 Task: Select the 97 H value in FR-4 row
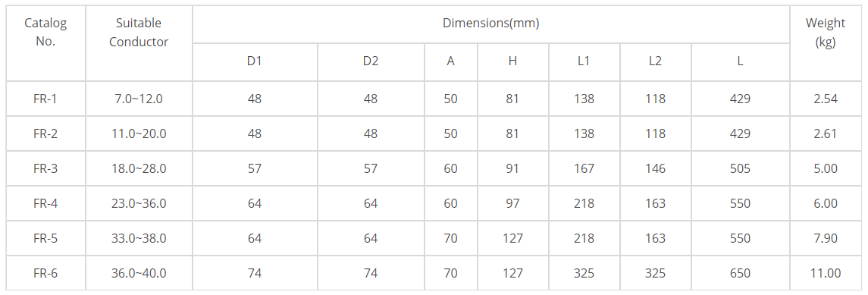(512, 204)
